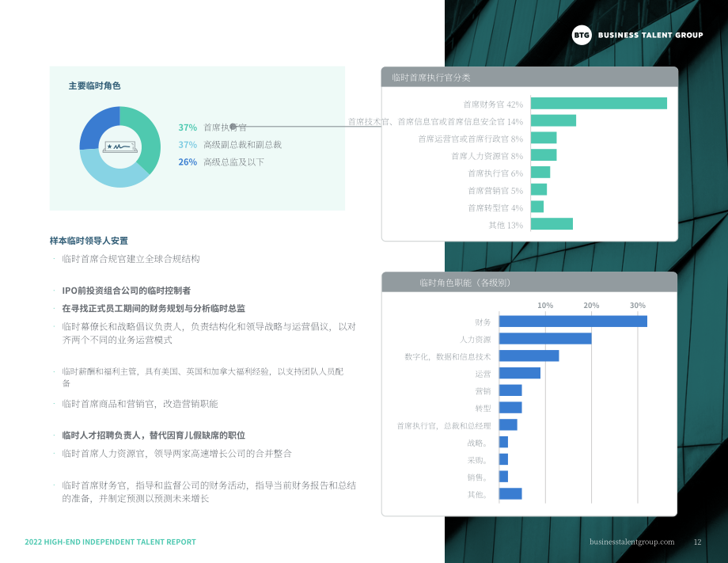Click the label 首席运营官或首席行政官 8%
This screenshot has width=728, height=563.
[470, 139]
